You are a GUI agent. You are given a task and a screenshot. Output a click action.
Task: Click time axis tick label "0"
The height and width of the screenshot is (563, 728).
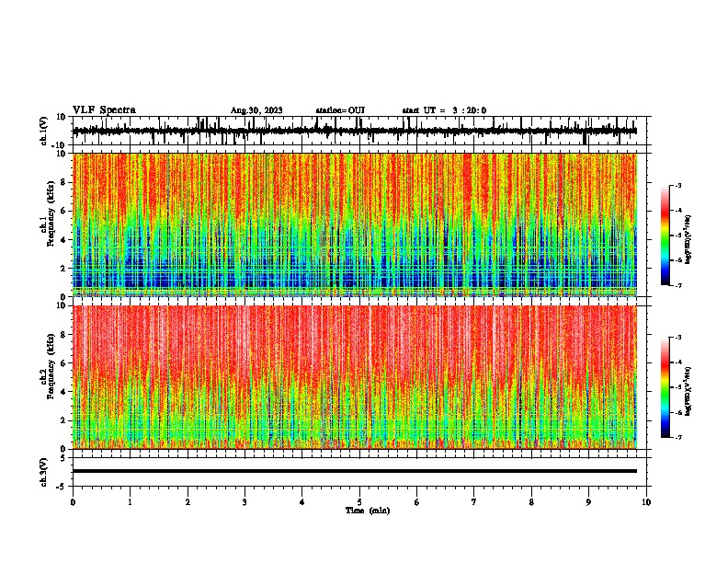pos(73,502)
